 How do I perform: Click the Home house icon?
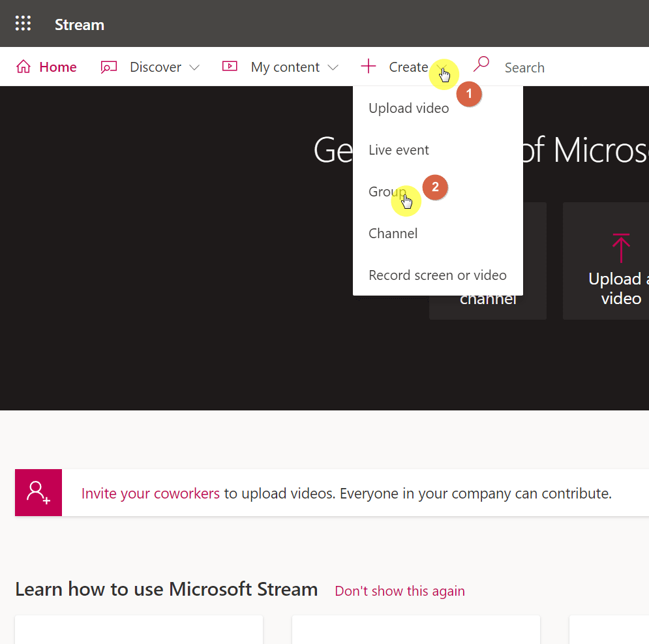point(23,67)
